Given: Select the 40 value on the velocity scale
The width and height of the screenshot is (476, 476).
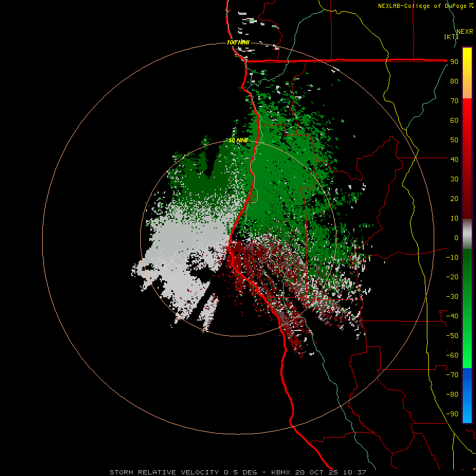Looking at the screenshot, I should coord(454,159).
